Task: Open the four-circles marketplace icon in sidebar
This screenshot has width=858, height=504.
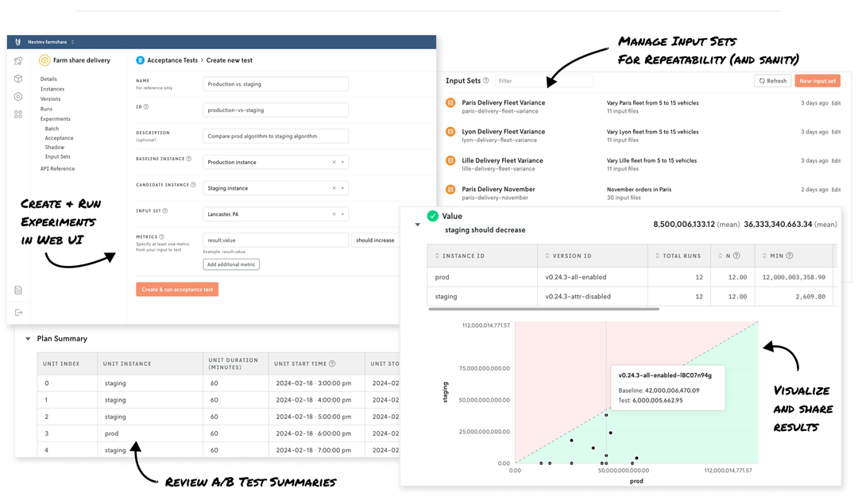Action: (18, 114)
